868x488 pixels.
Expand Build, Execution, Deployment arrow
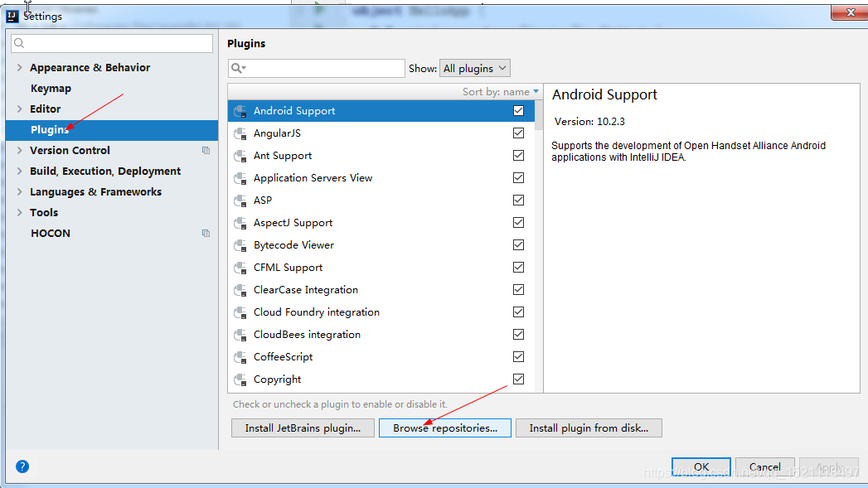pos(19,171)
